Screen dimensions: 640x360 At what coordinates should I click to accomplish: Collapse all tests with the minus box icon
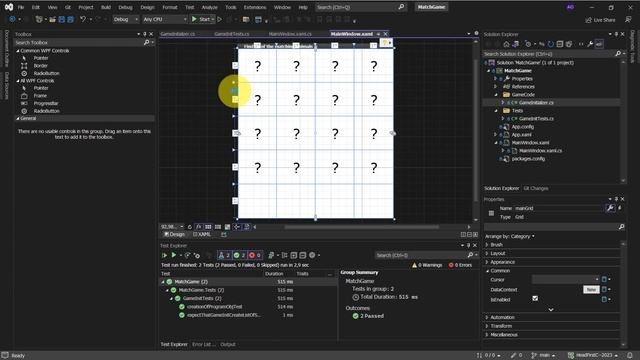(302, 256)
